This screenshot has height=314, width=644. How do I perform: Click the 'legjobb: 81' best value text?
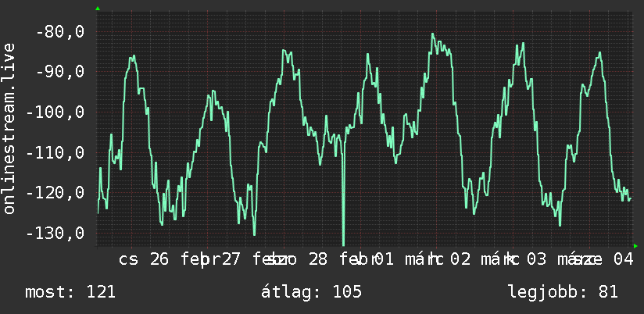point(563,292)
